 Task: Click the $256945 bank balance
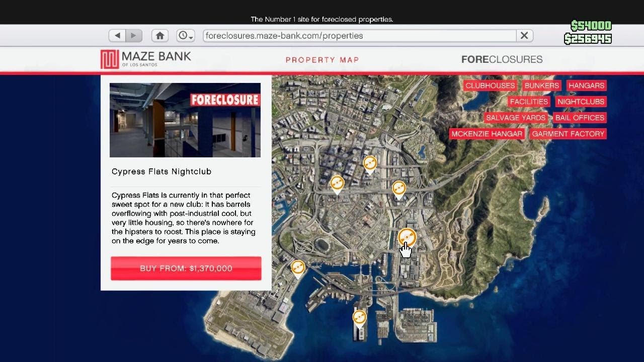588,39
